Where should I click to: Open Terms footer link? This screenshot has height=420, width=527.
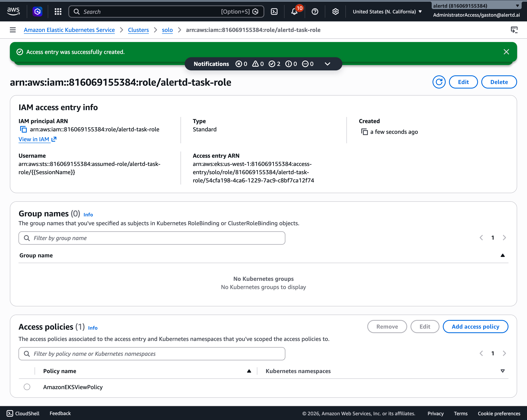[x=461, y=413]
